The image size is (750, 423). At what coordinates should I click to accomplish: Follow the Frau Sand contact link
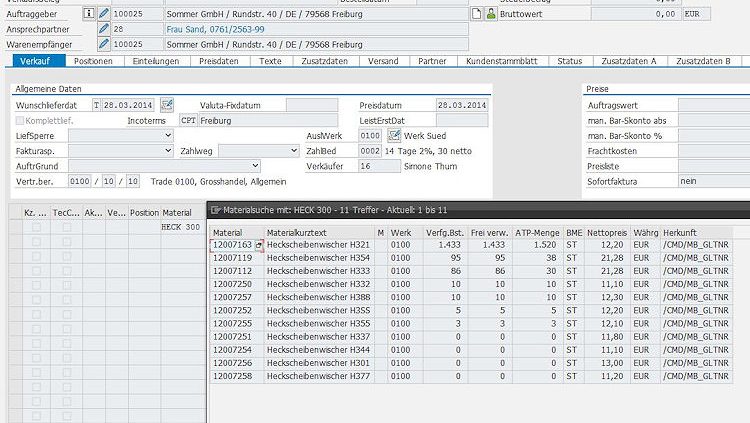(215, 29)
